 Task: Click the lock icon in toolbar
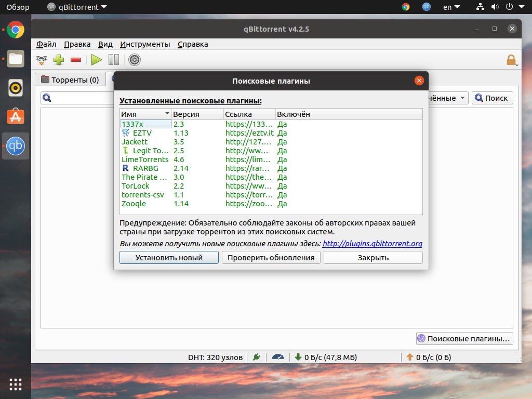click(511, 60)
